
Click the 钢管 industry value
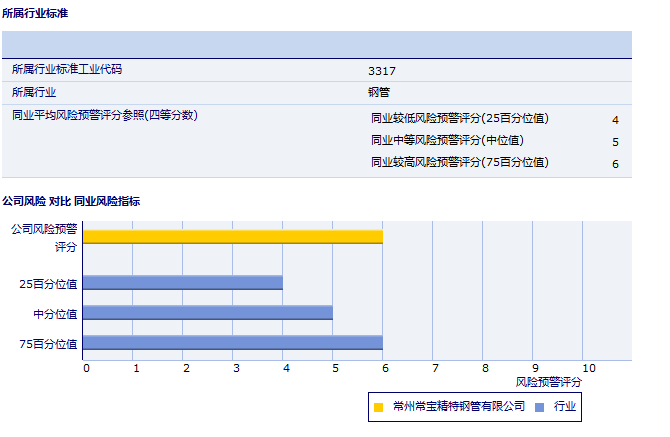(379, 92)
